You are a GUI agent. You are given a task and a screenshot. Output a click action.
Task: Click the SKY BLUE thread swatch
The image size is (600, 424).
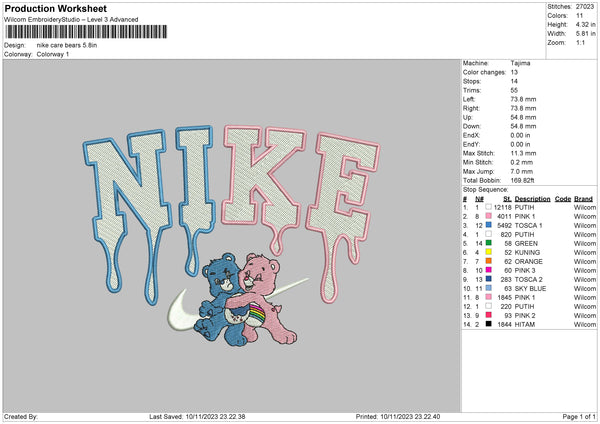point(489,288)
